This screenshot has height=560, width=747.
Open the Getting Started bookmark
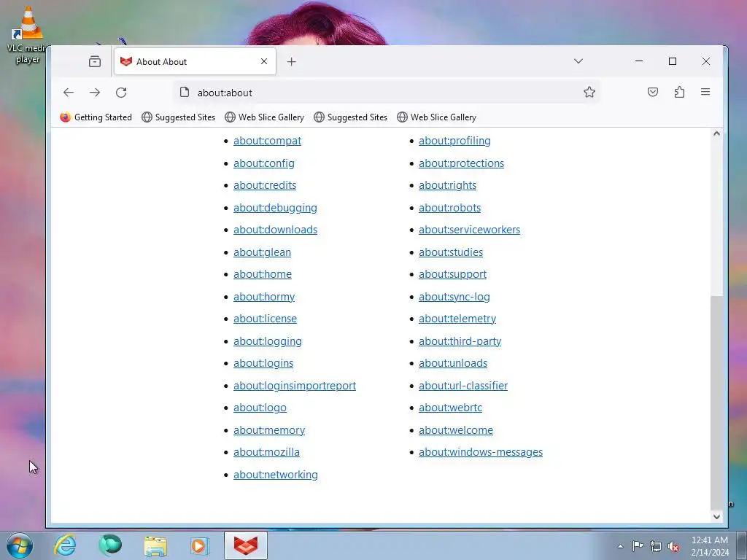pos(96,117)
